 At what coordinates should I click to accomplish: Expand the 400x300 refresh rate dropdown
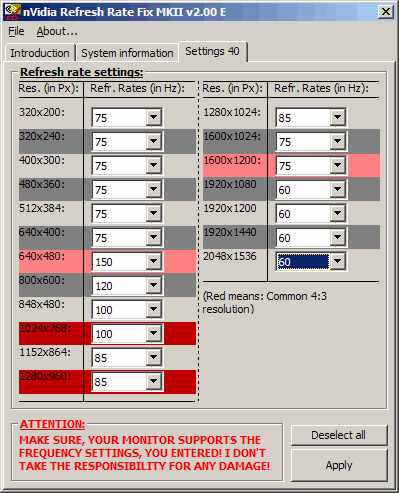click(x=154, y=165)
